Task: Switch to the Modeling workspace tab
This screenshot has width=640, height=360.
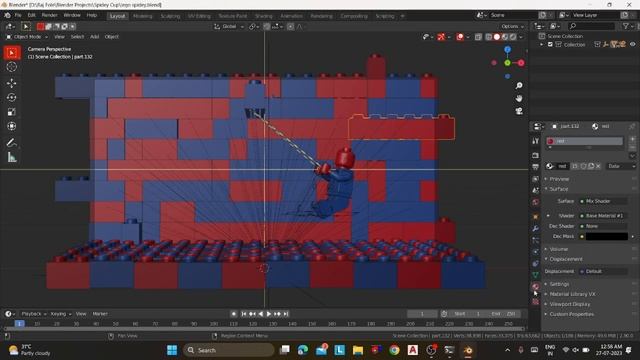Action: 142,16
